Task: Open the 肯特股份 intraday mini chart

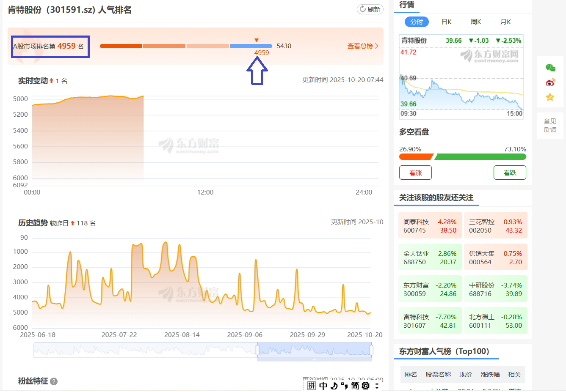Action: [461, 77]
